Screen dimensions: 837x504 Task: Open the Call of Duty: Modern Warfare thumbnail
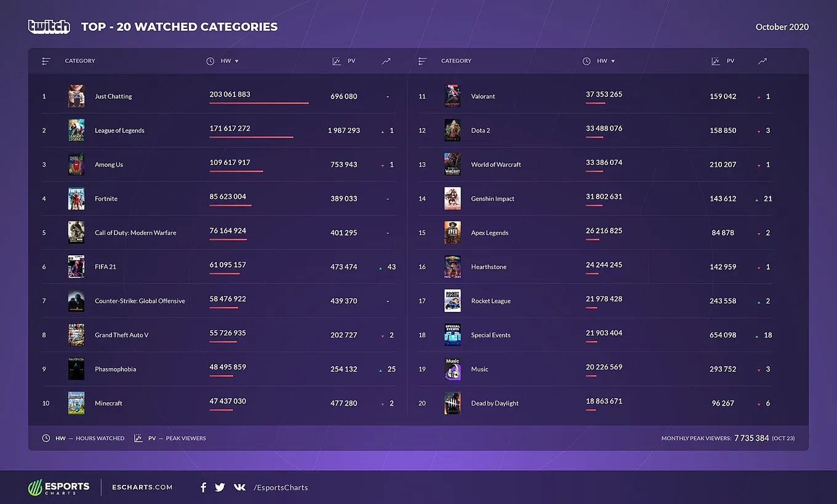pyautogui.click(x=76, y=233)
